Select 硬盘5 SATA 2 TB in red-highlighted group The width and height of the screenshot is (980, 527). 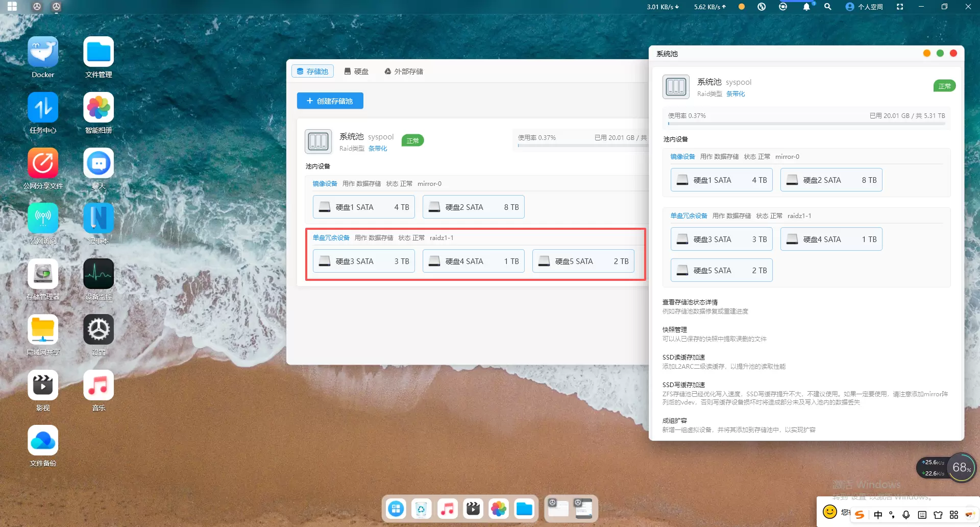tap(583, 261)
